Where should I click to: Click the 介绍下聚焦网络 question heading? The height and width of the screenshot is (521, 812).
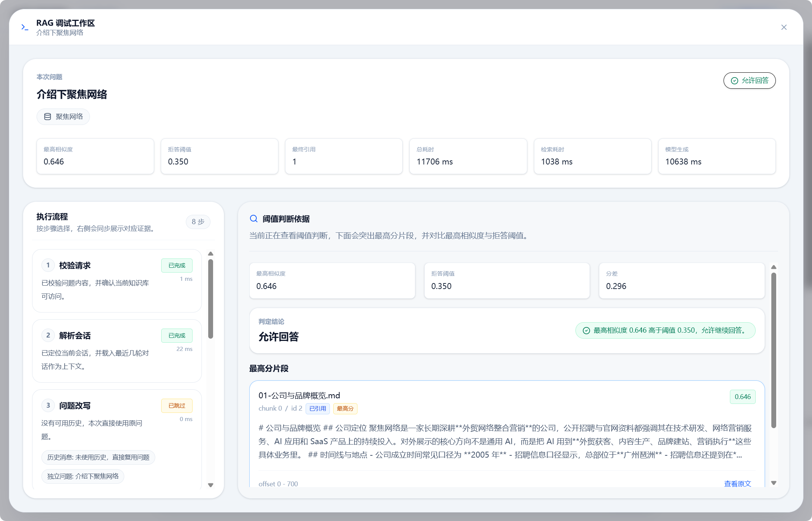point(72,94)
